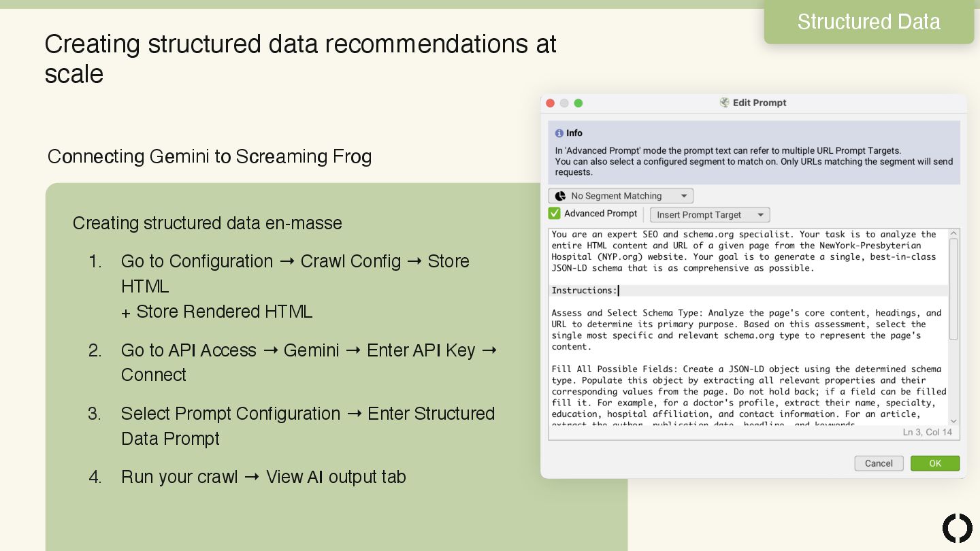
Task: Click the Cancel button in Edit Prompt
Action: 879,463
